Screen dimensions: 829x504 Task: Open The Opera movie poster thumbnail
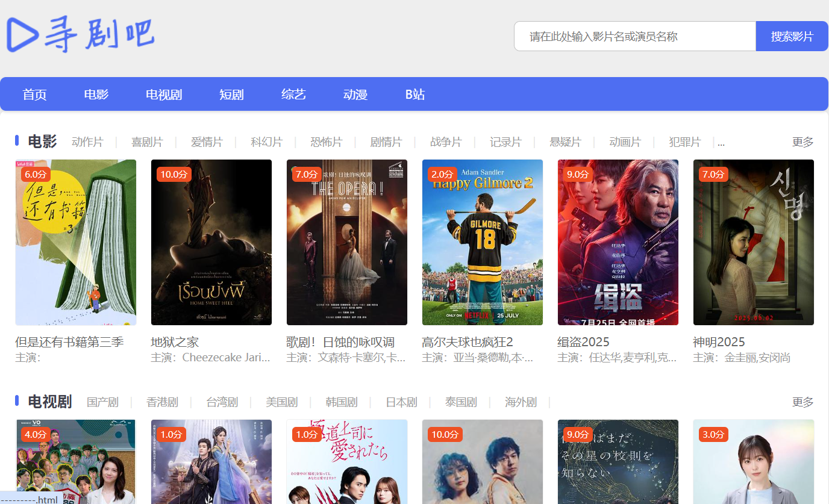[x=346, y=242]
